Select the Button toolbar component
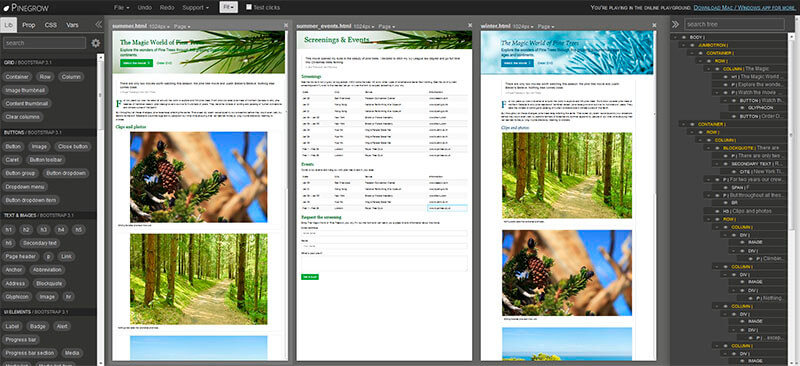The width and height of the screenshot is (800, 366). pyautogui.click(x=45, y=160)
